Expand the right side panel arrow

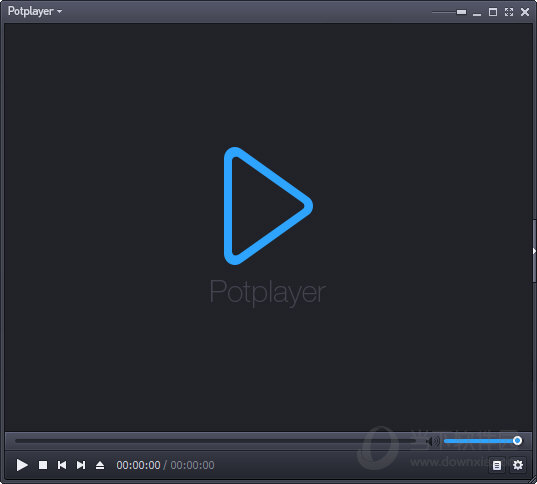point(534,251)
